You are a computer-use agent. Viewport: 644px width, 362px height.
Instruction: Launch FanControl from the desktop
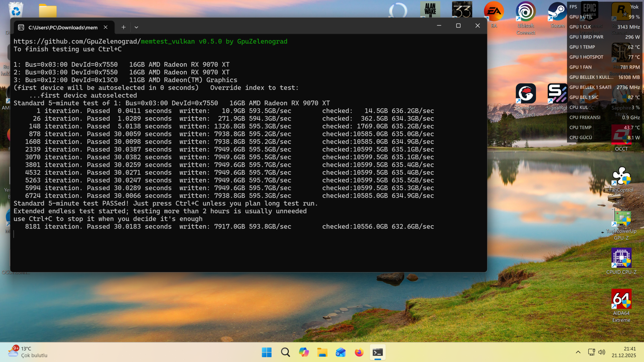[x=621, y=180]
